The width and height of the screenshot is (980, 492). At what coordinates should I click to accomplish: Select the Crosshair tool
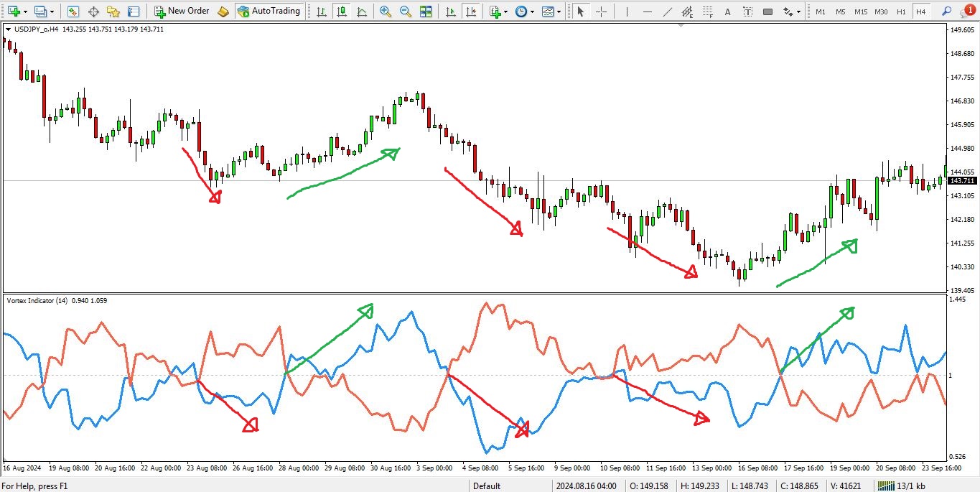coord(601,11)
